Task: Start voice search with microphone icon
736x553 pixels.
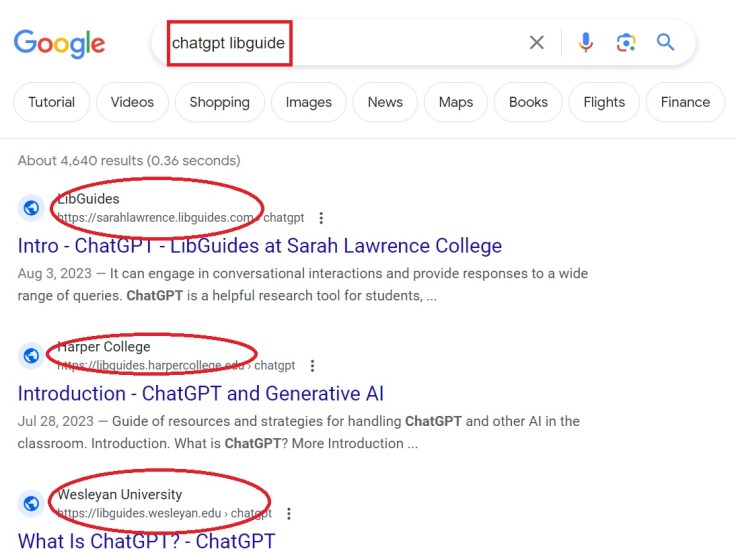Action: tap(585, 42)
